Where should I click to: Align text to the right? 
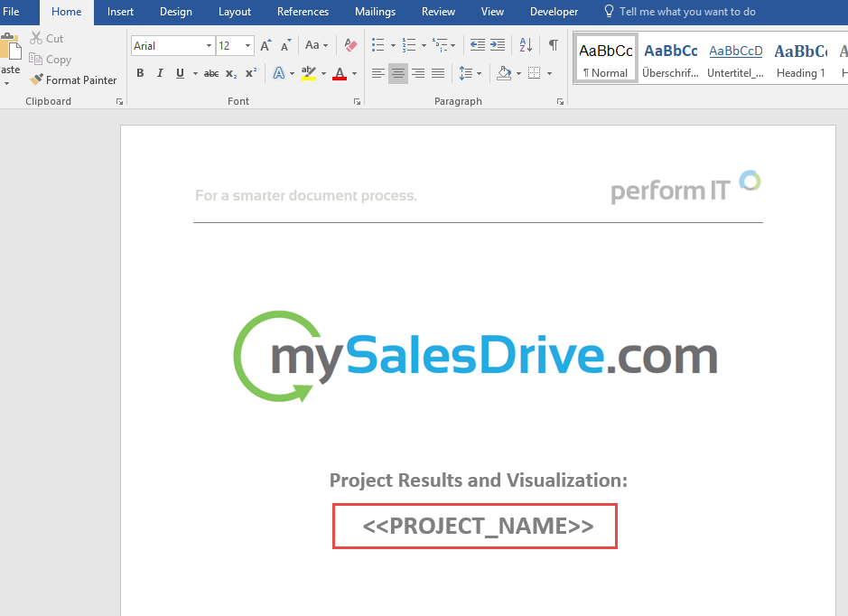click(x=418, y=73)
